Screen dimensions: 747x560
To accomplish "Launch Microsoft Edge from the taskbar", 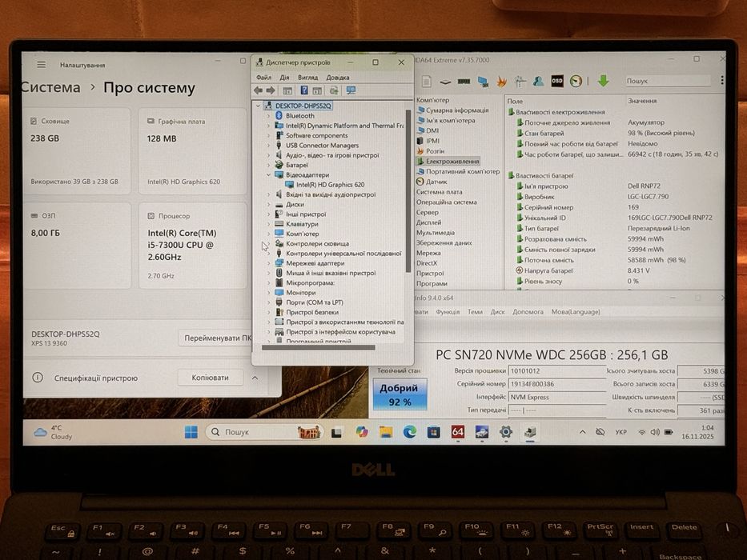I will (410, 432).
